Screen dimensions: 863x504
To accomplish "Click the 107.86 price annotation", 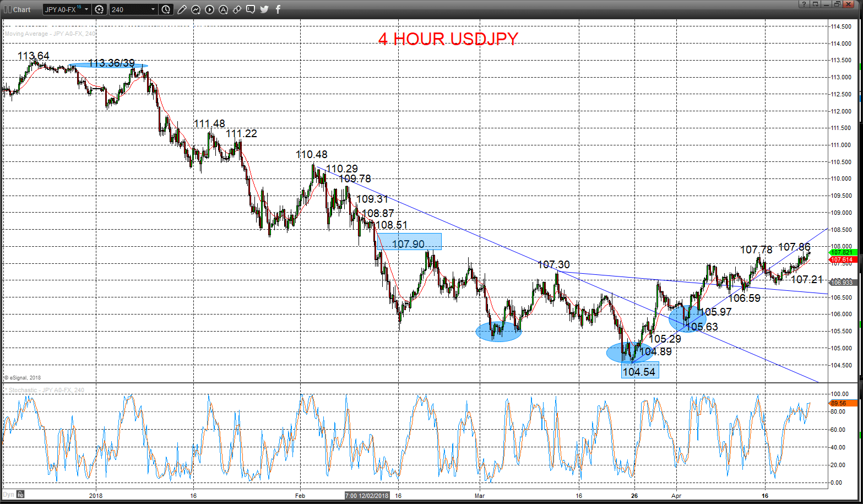I will click(794, 247).
